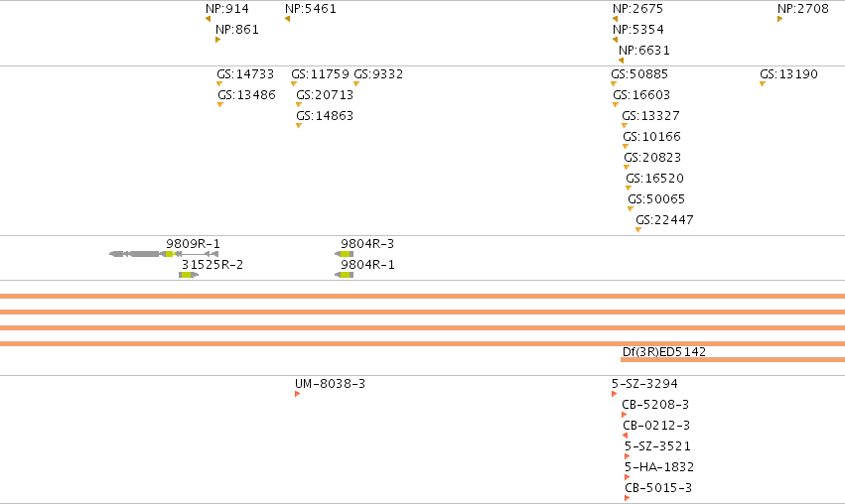The image size is (845, 504).
Task: Click the triangle marker under GS:13486
Action: [220, 105]
